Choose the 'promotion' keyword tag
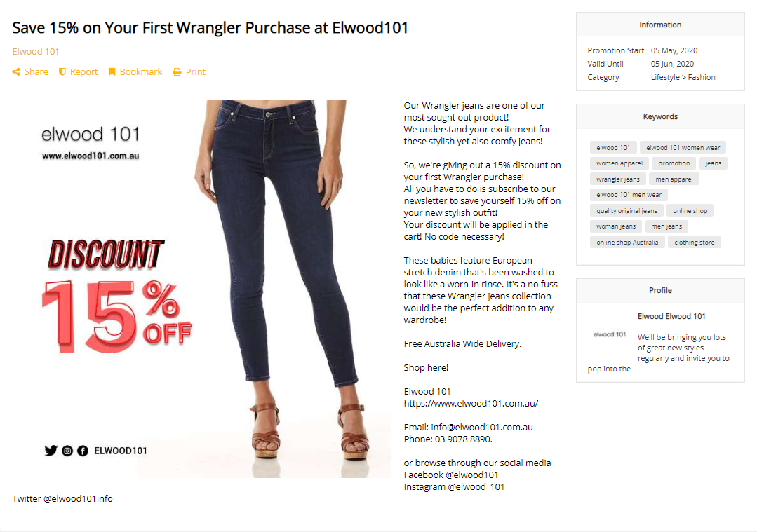Viewport: 757px width, 532px height. [x=674, y=163]
